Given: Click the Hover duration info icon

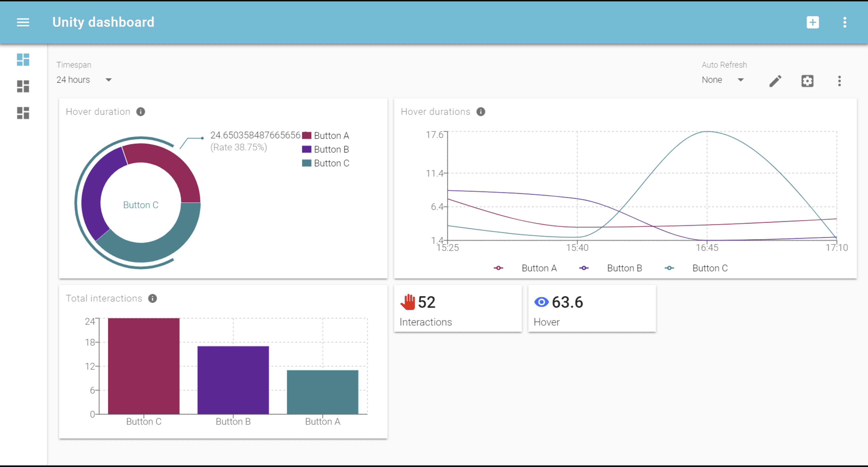Looking at the screenshot, I should [x=141, y=111].
